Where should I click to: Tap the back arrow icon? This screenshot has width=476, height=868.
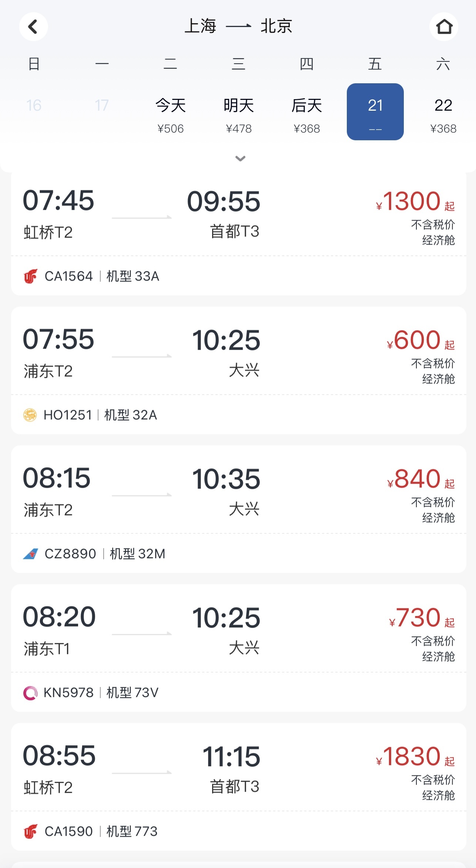click(33, 27)
